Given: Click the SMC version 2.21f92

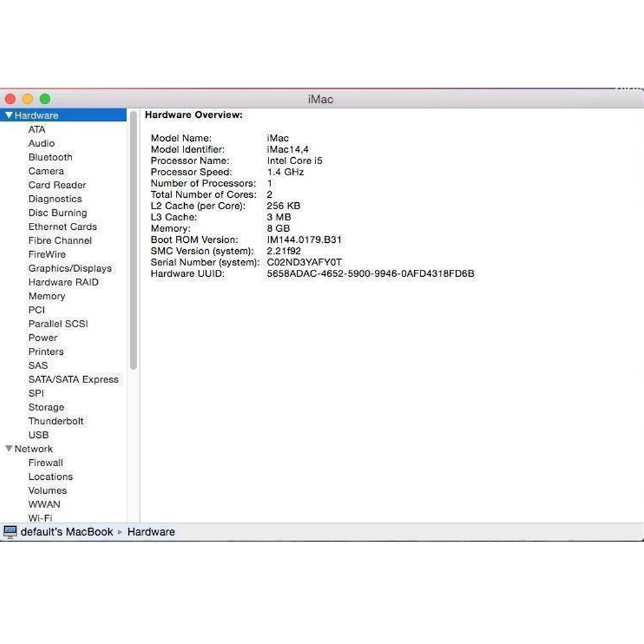Looking at the screenshot, I should tap(284, 251).
